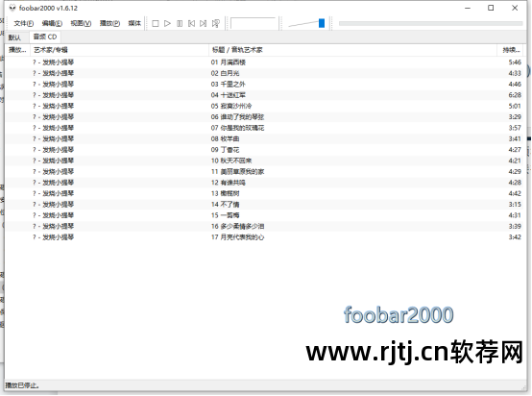
Task: Select the track numbered 13
Action: coord(264,193)
